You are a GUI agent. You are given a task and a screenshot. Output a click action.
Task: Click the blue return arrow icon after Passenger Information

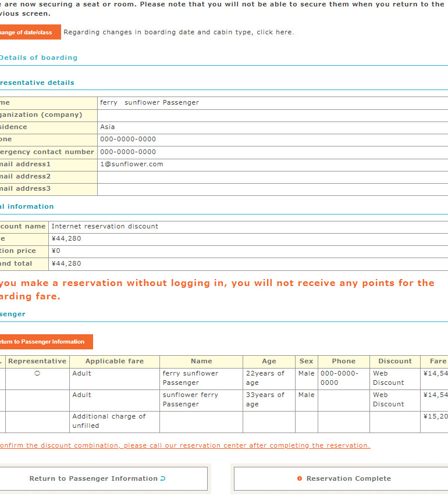coord(162,478)
